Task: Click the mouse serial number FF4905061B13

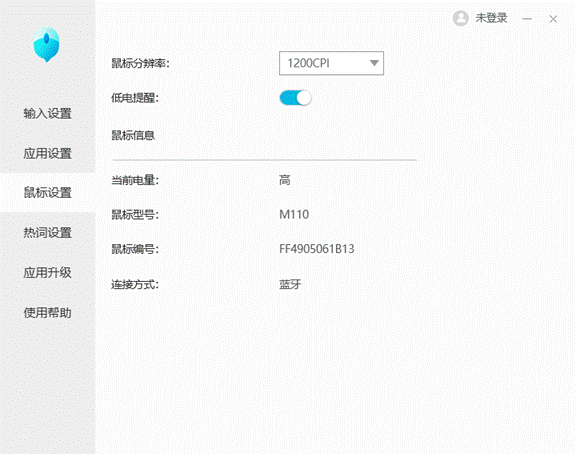Action: click(317, 249)
